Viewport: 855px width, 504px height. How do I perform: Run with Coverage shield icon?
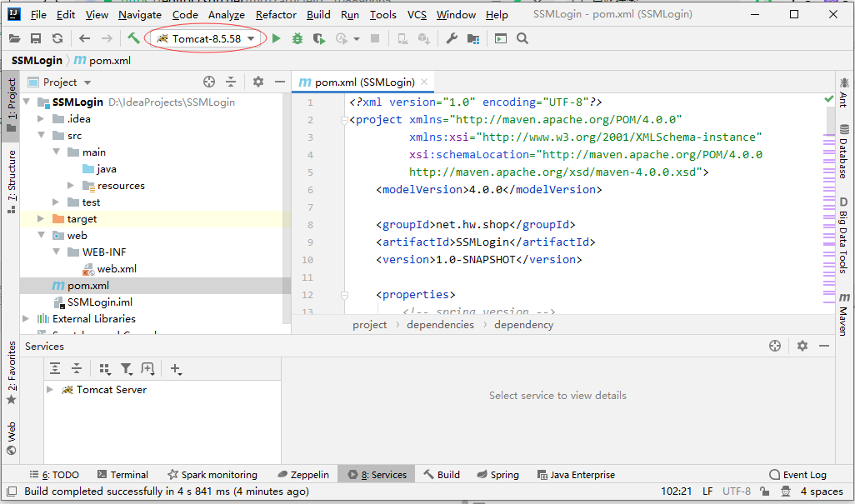(x=319, y=38)
